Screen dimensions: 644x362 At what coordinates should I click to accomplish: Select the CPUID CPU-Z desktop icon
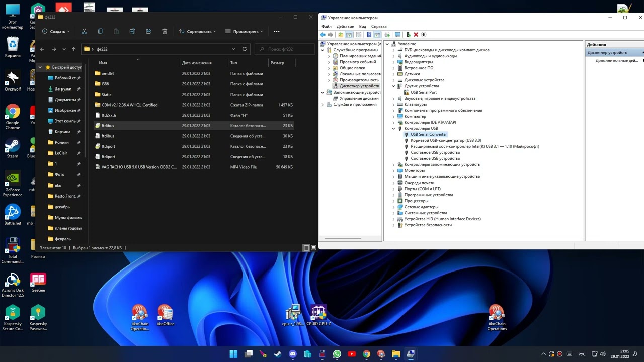pos(318,315)
